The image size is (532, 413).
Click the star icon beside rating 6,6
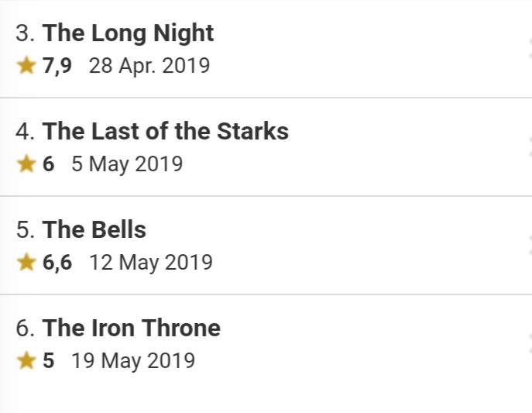tap(26, 262)
